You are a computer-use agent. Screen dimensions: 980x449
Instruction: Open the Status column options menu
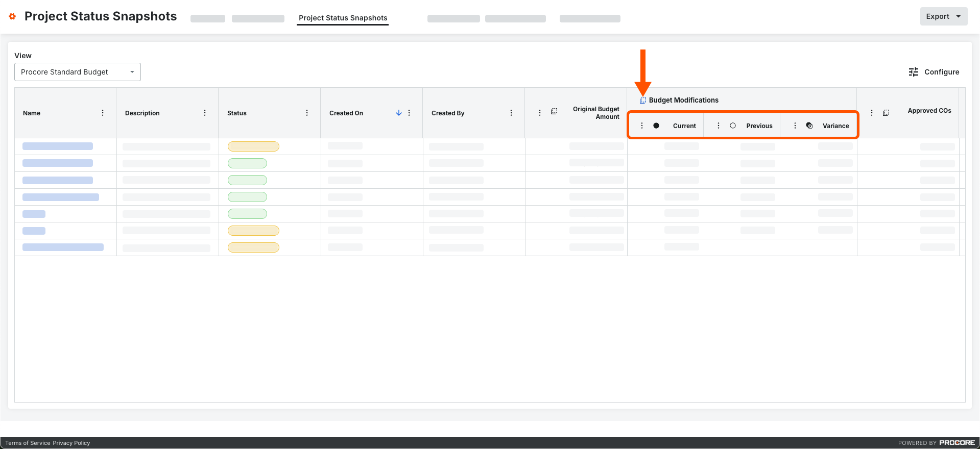(x=307, y=113)
